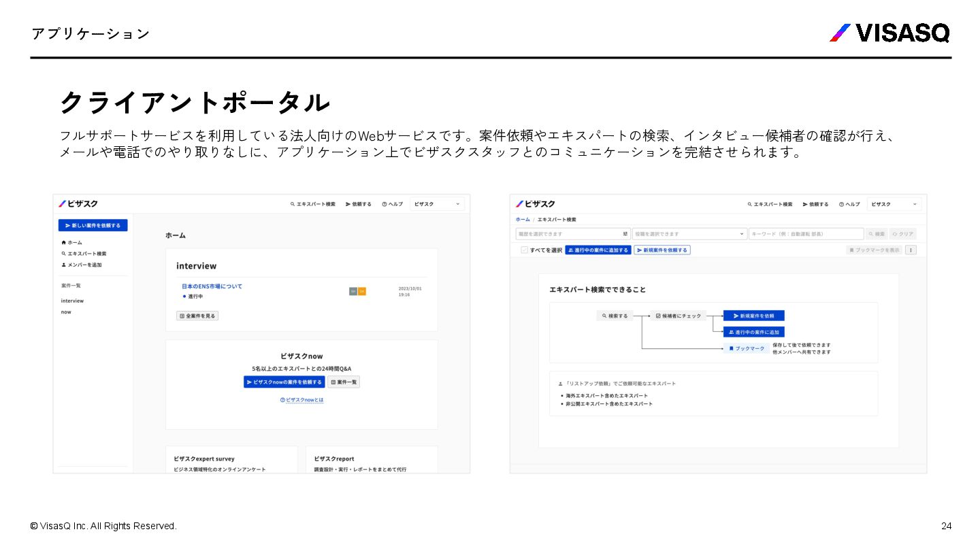
Task: Open ヘルプ in the search screenshot header
Action: pos(850,204)
